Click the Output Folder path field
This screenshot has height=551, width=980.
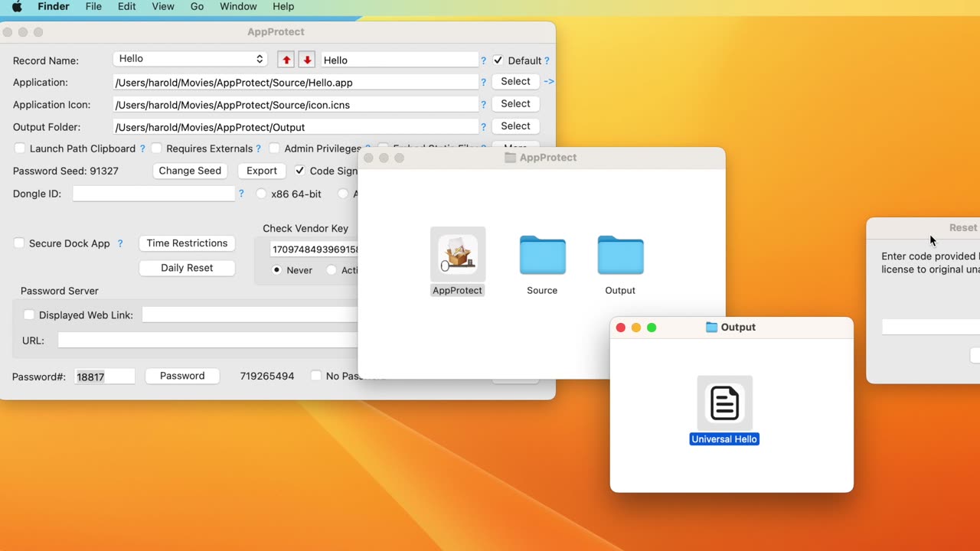pyautogui.click(x=296, y=127)
